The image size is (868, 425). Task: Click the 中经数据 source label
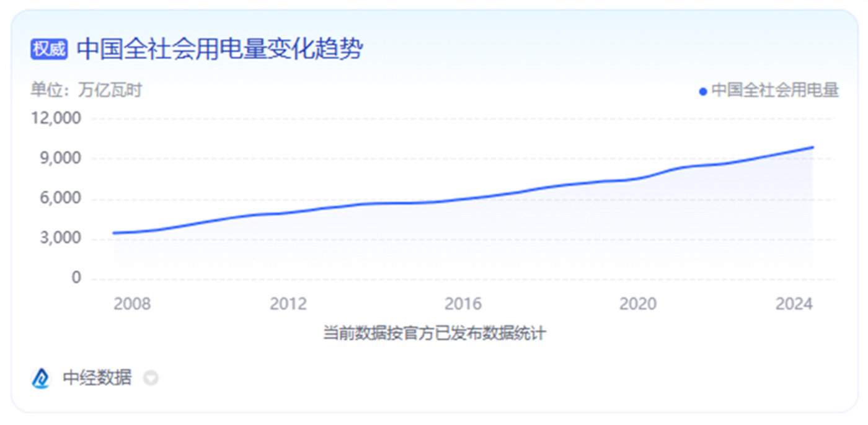point(97,378)
